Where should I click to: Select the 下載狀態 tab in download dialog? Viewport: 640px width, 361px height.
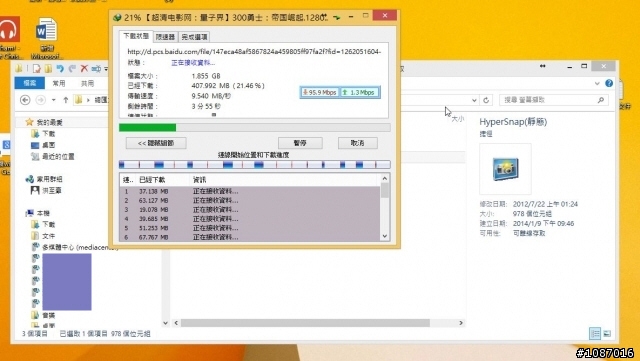pyautogui.click(x=136, y=36)
